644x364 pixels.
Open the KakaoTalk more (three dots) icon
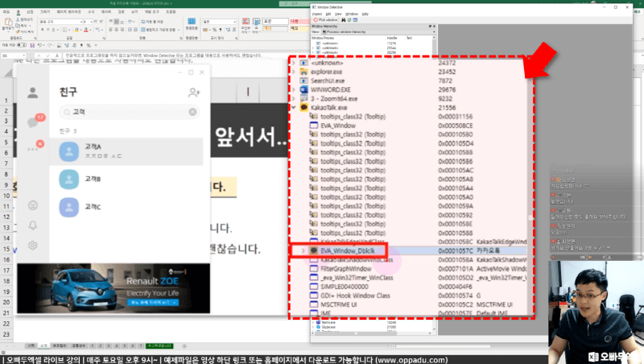[x=33, y=148]
